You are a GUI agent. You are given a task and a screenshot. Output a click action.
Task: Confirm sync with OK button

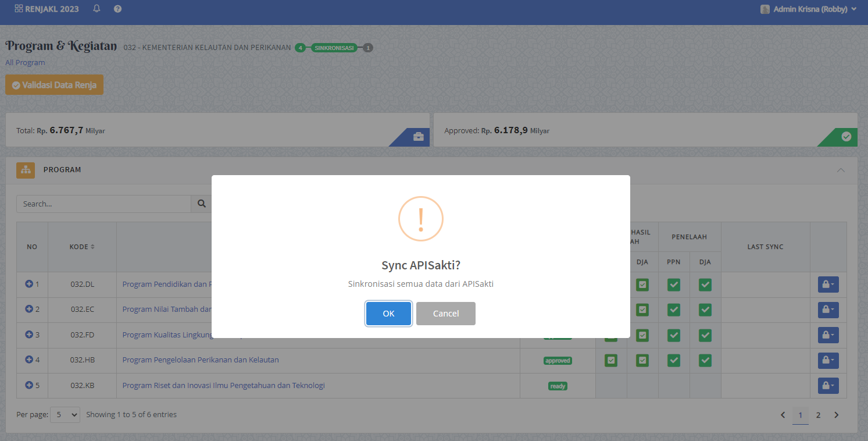(388, 314)
